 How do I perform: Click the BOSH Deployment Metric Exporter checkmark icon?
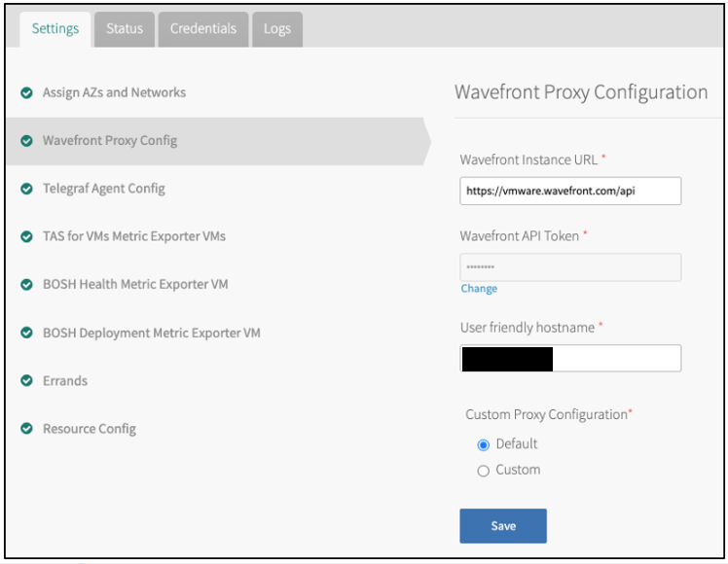26,333
